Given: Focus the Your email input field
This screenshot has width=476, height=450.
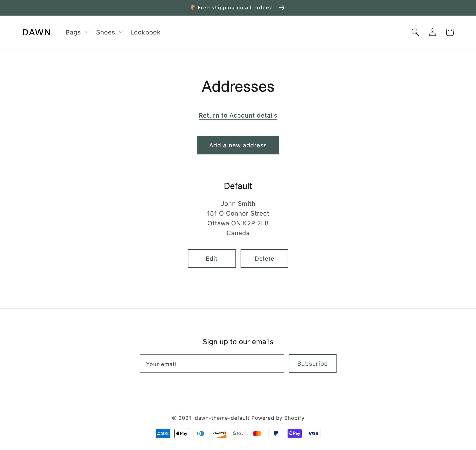Looking at the screenshot, I should coord(212,364).
